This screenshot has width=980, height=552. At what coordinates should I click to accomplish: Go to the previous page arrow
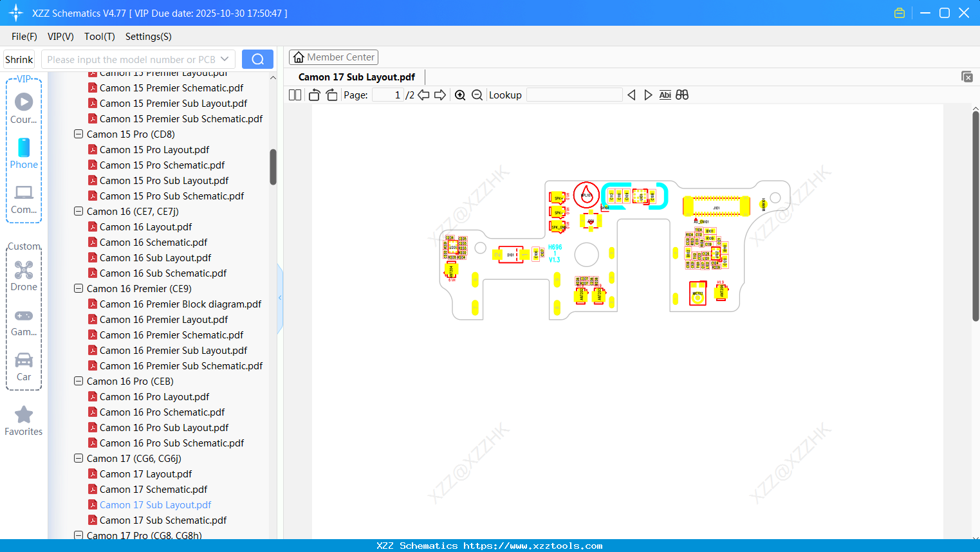click(x=423, y=95)
